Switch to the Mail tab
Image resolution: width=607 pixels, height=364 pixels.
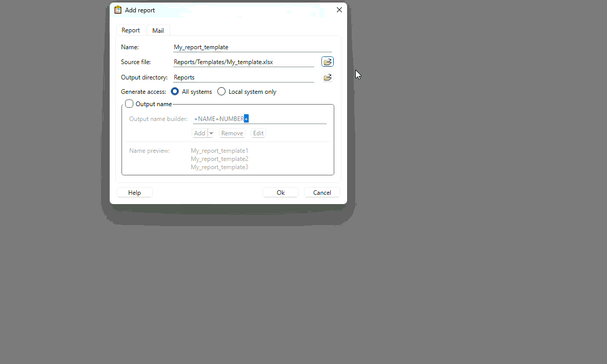coord(158,30)
